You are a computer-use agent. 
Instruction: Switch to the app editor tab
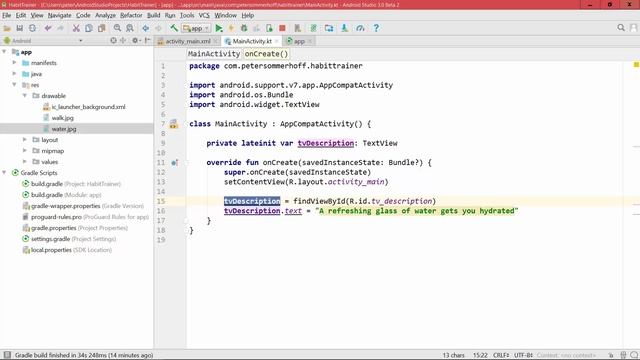click(299, 41)
